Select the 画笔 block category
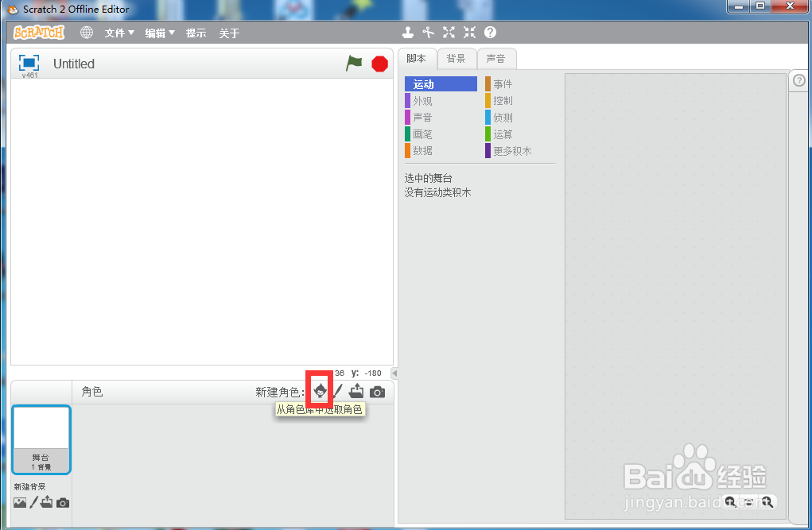 (441, 134)
